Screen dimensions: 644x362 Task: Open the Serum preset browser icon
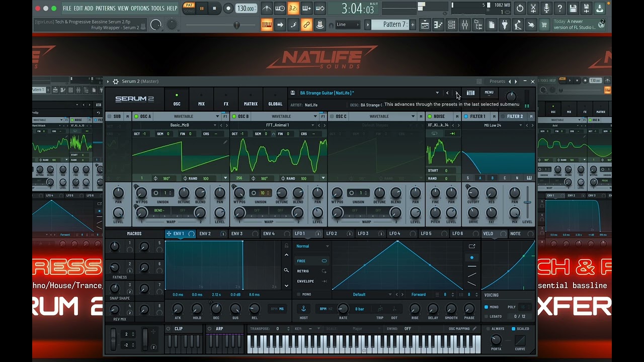470,93
